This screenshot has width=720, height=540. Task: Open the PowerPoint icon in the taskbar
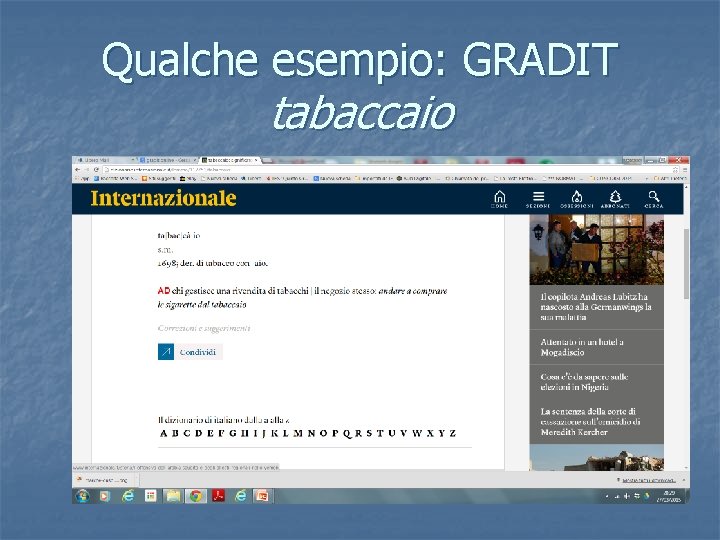click(263, 496)
